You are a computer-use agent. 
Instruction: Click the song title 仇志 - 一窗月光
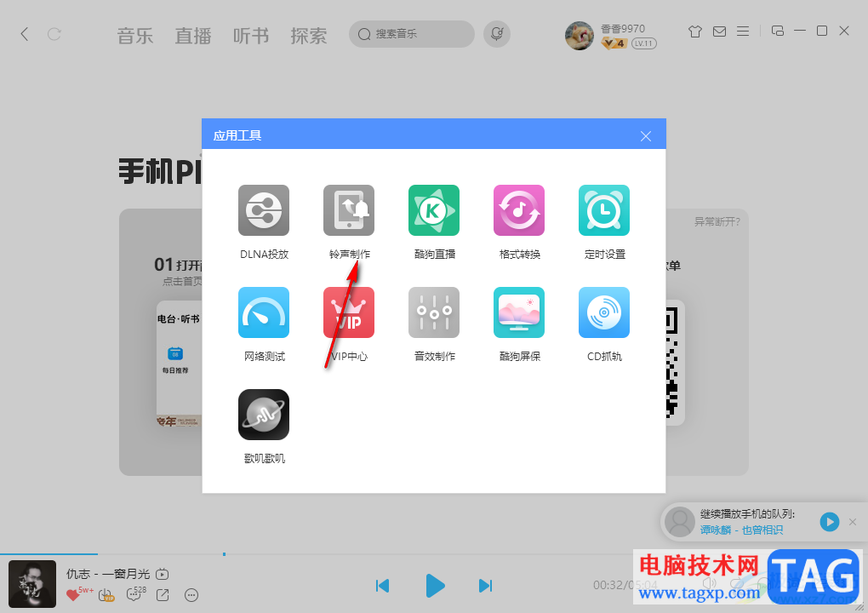[x=108, y=574]
